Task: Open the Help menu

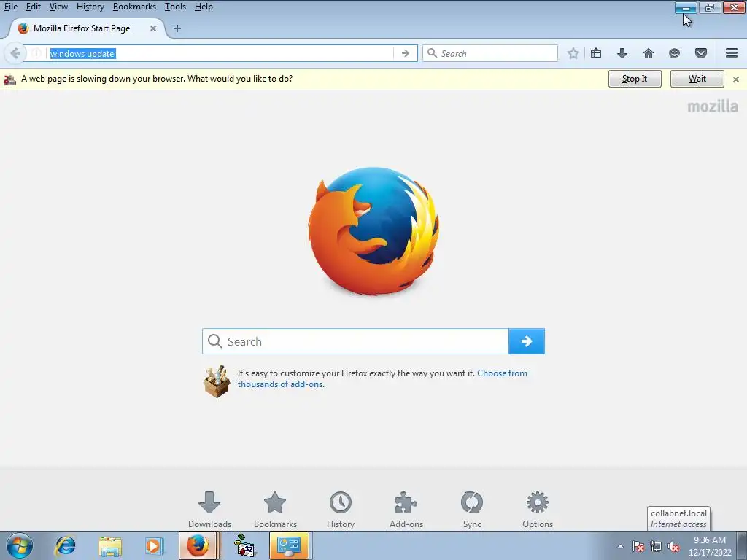Action: point(204,7)
